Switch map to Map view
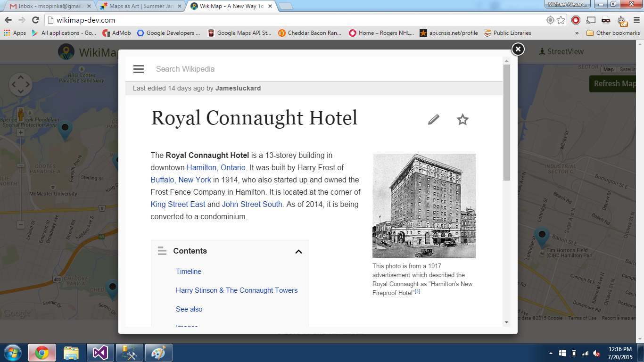 click(x=609, y=69)
